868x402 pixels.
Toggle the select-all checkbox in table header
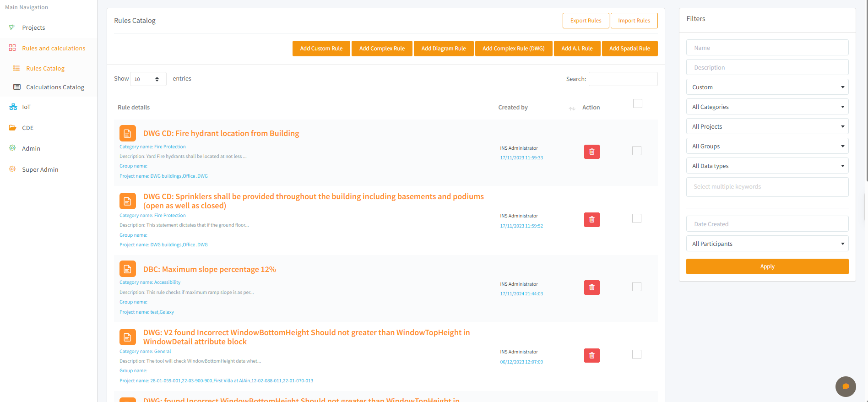[638, 103]
